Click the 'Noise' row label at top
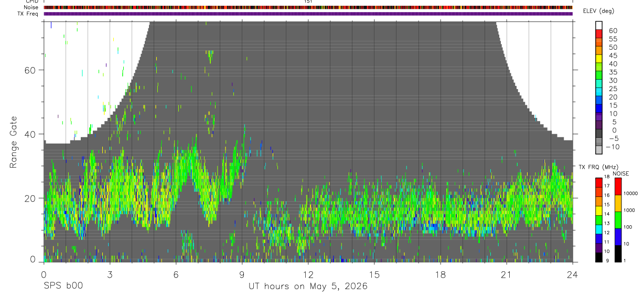Screen dimensions: 644x297 [30, 7]
